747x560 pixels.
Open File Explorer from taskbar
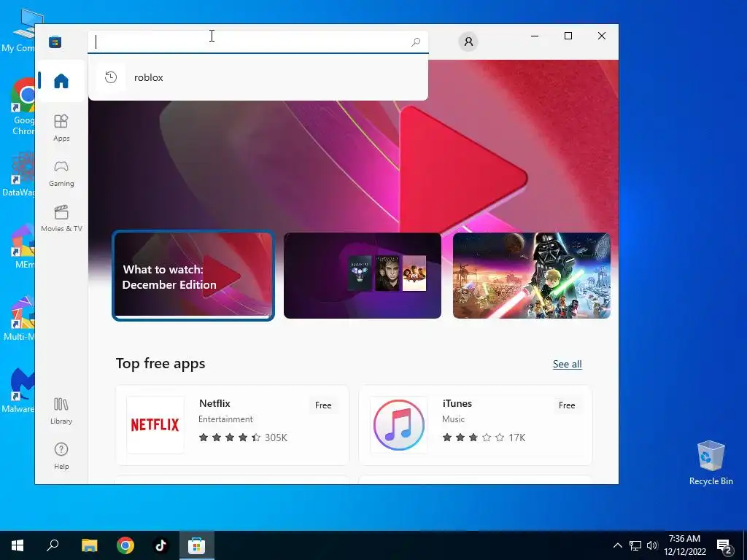[x=89, y=545]
